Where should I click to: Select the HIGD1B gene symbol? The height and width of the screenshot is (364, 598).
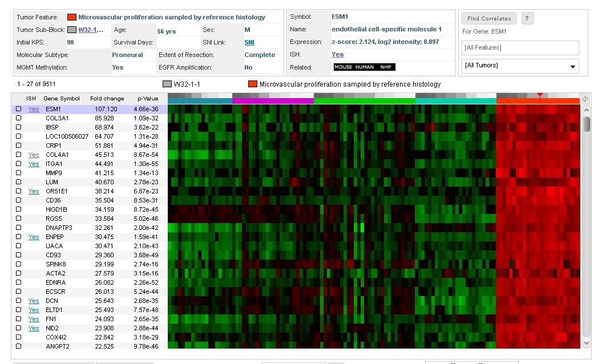pos(56,209)
